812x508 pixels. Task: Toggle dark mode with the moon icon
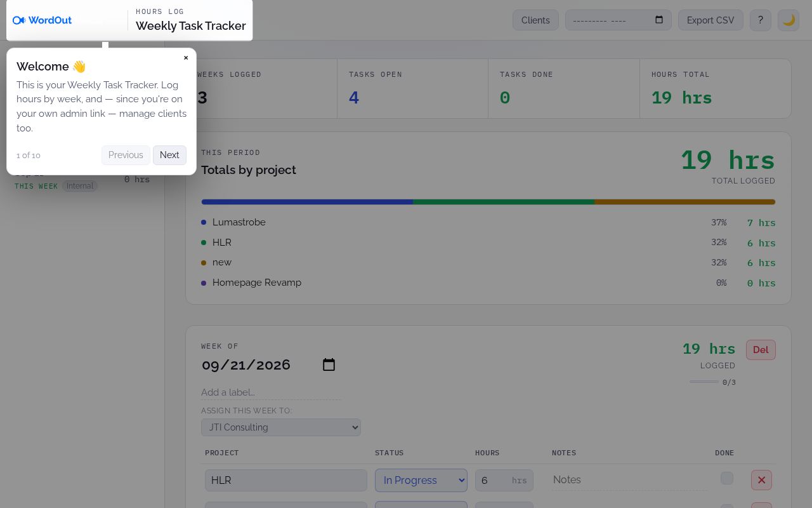pos(789,20)
